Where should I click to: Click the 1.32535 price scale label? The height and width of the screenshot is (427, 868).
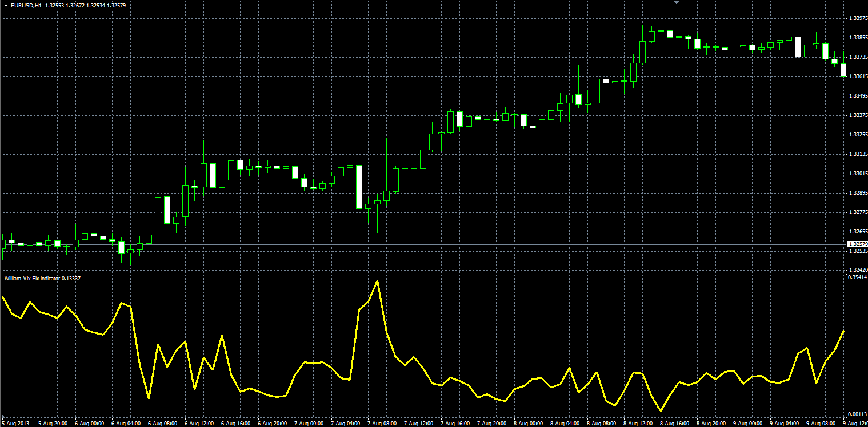click(x=857, y=251)
